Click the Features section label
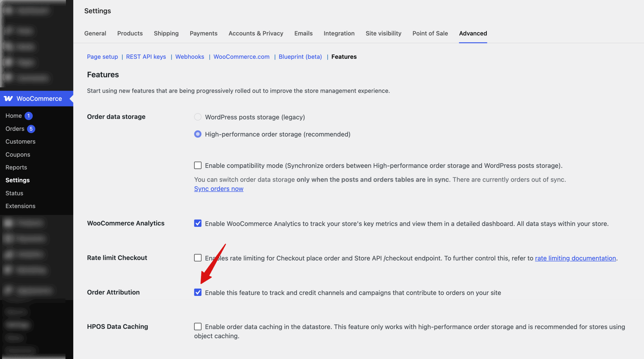 [344, 57]
